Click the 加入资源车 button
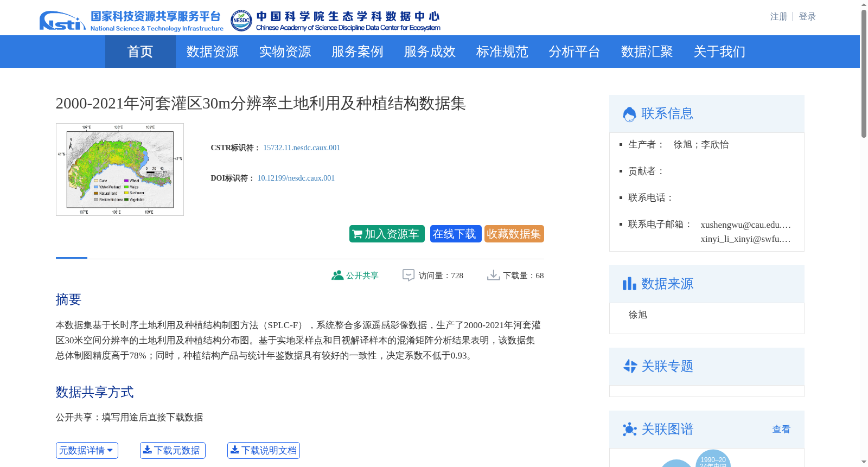The image size is (868, 467). 387,234
